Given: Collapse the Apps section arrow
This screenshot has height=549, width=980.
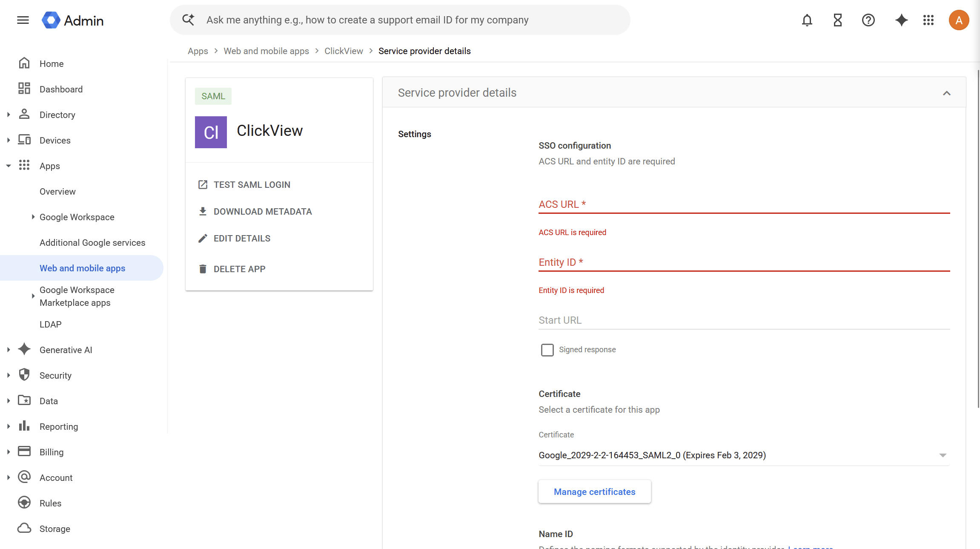Looking at the screenshot, I should pyautogui.click(x=9, y=166).
